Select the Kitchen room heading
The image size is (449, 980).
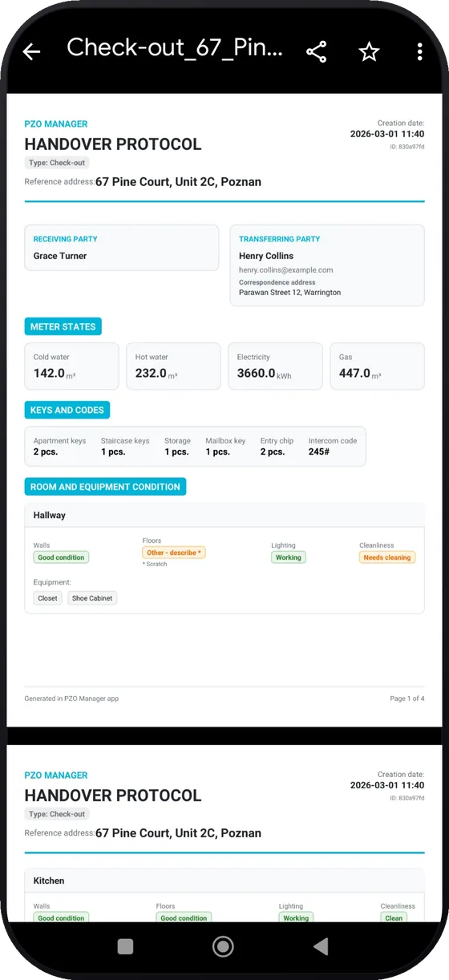[49, 881]
